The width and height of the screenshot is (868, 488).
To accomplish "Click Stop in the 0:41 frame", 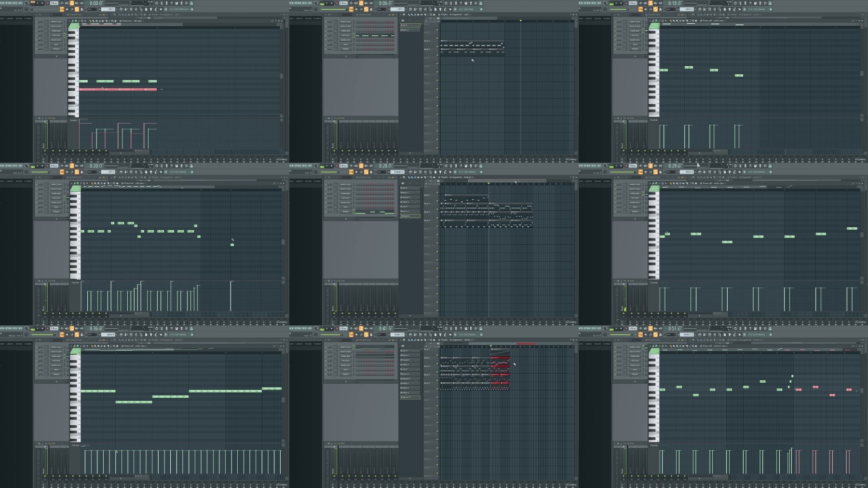I will tap(332, 329).
